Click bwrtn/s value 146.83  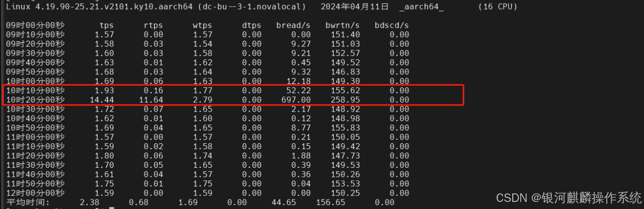pos(346,72)
